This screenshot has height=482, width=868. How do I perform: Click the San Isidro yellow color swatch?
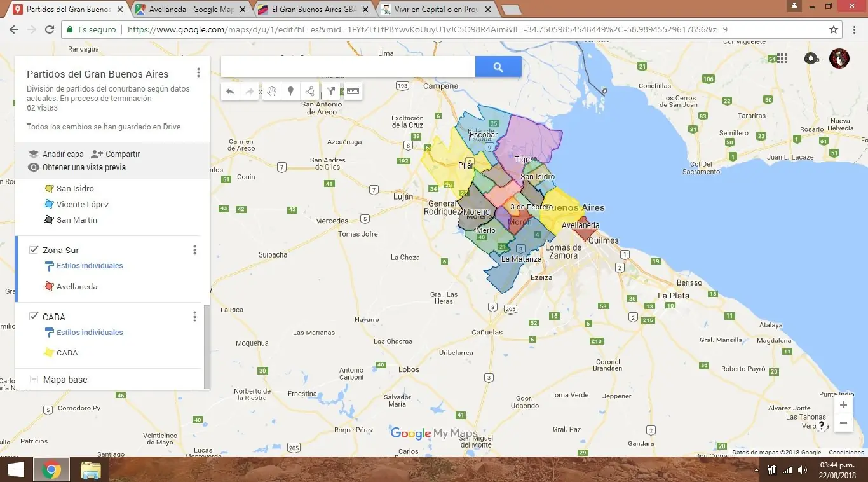49,188
